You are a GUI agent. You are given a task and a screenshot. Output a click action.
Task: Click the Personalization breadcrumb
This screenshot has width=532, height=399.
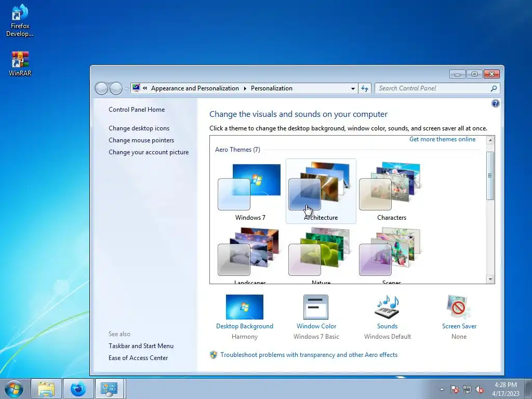(x=271, y=88)
